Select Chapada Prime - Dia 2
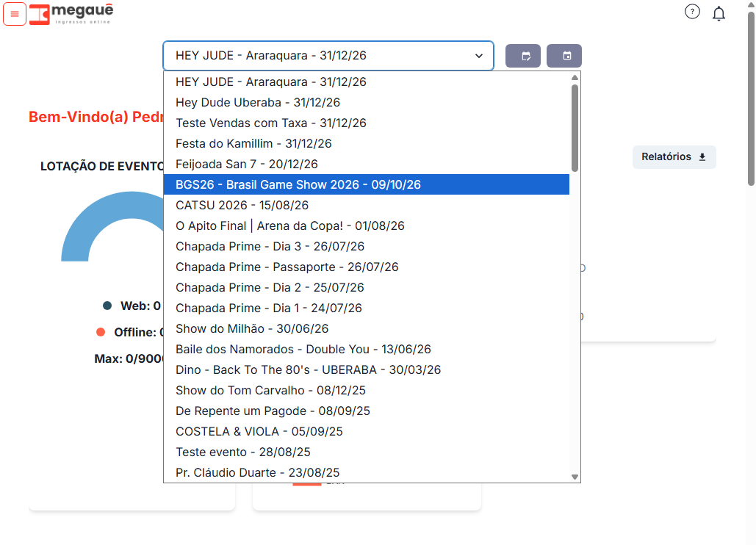 pos(367,288)
